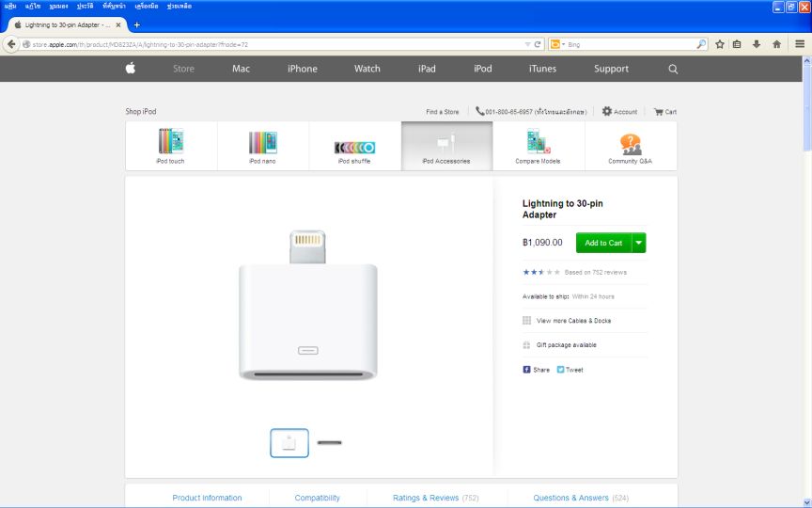Switch to the Product Information tab
The image size is (812, 508).
pyautogui.click(x=207, y=498)
